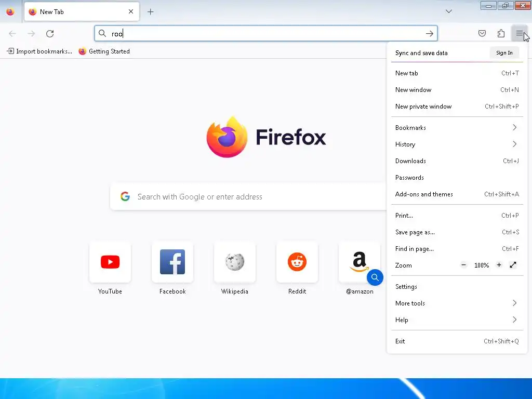Open the Firefox application menu hamburger icon
This screenshot has height=399, width=532.
tap(519, 33)
